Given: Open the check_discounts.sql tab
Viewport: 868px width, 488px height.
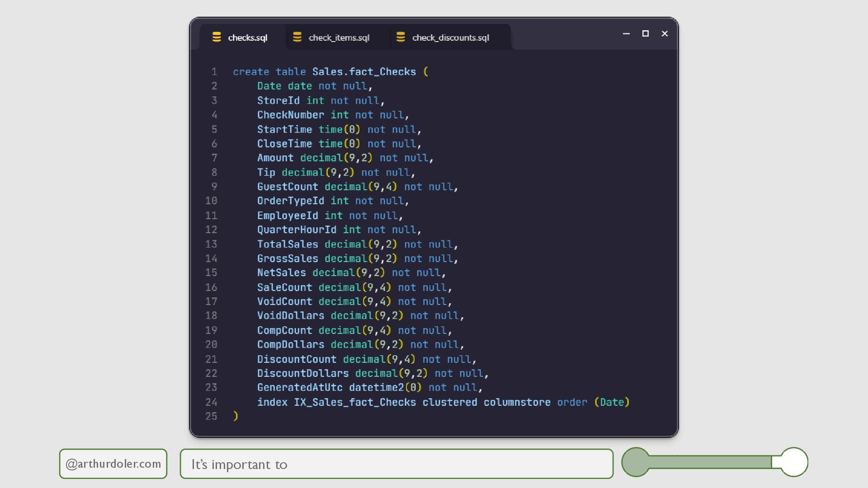Looking at the screenshot, I should [x=450, y=38].
